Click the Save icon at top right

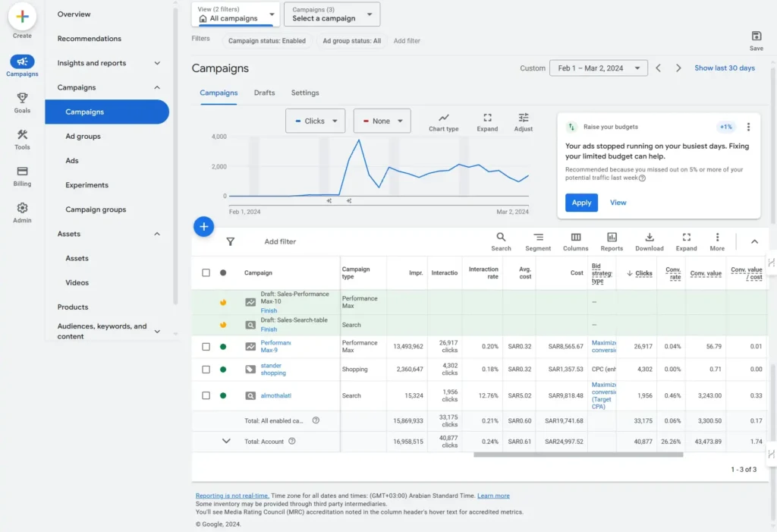click(756, 36)
